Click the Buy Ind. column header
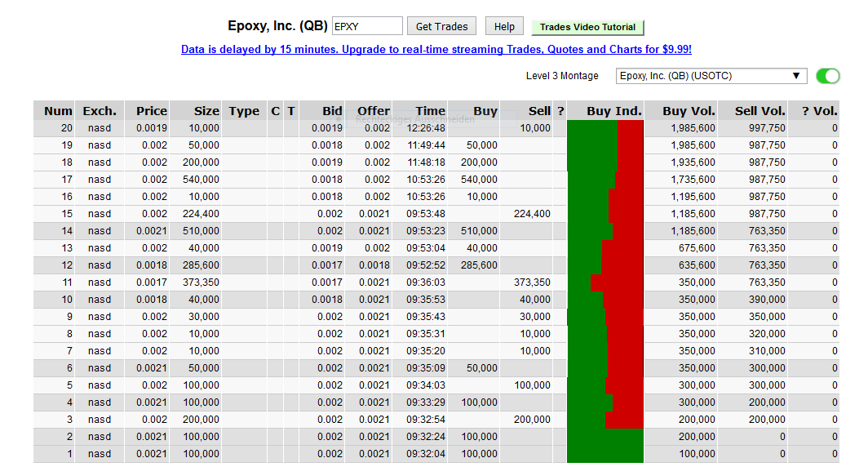 (x=613, y=111)
